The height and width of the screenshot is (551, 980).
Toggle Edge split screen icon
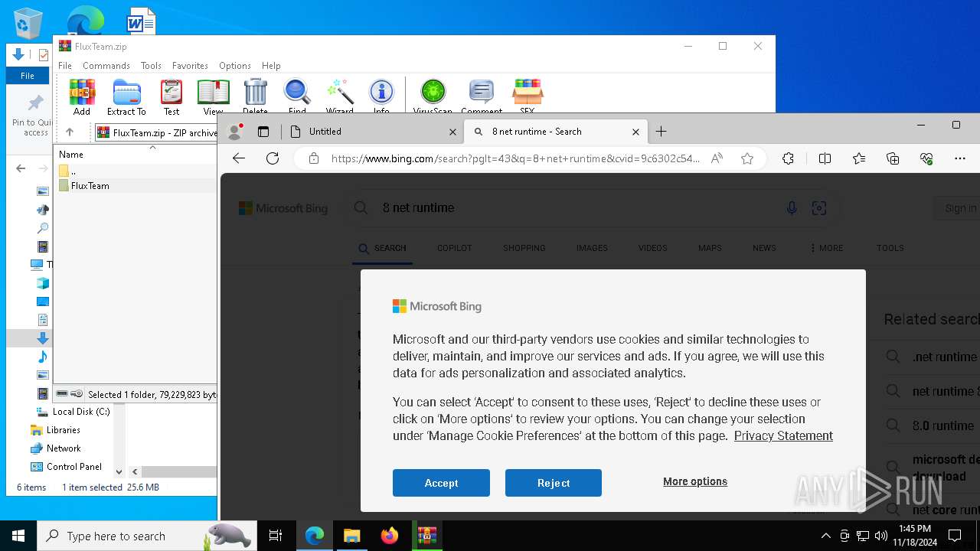(825, 158)
